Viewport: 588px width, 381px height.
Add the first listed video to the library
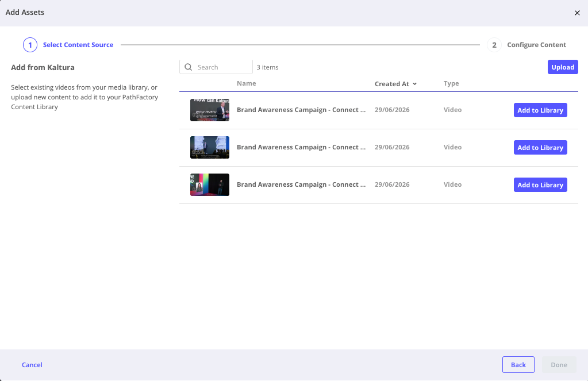(x=540, y=110)
